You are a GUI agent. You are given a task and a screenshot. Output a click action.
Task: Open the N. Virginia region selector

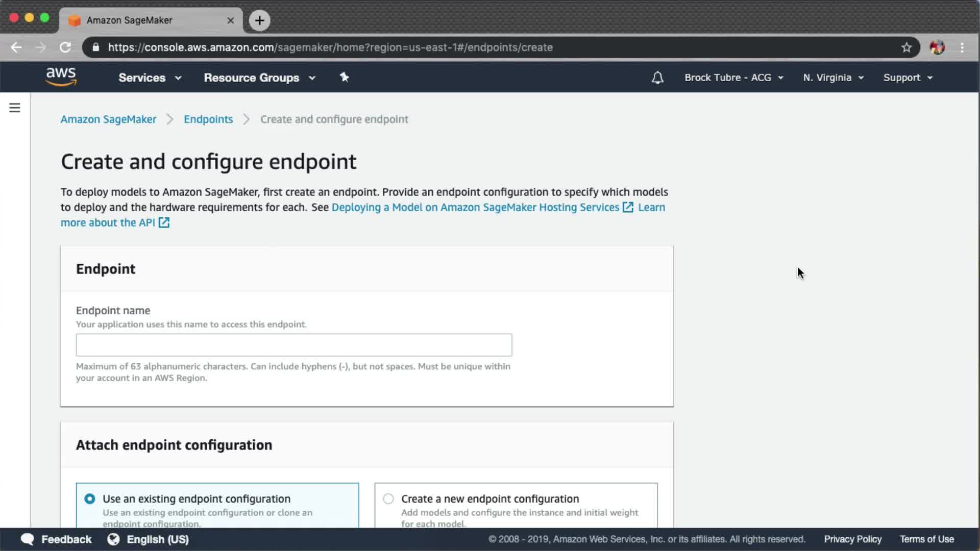tap(833, 78)
